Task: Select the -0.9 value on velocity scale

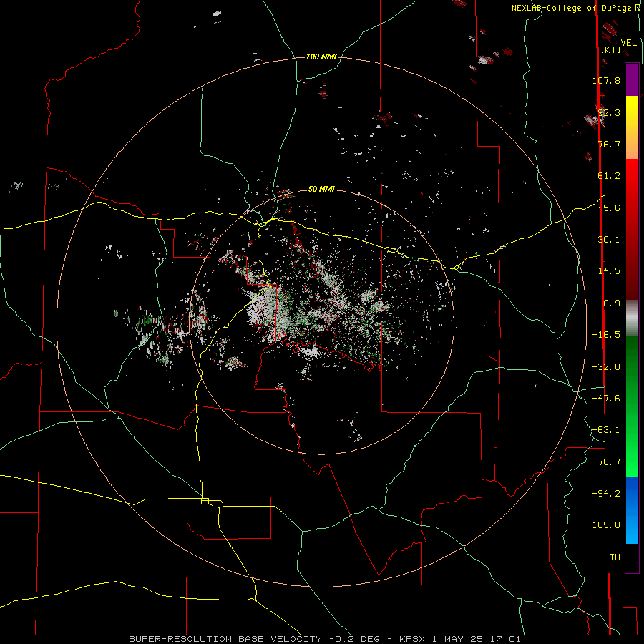Action: tap(609, 303)
